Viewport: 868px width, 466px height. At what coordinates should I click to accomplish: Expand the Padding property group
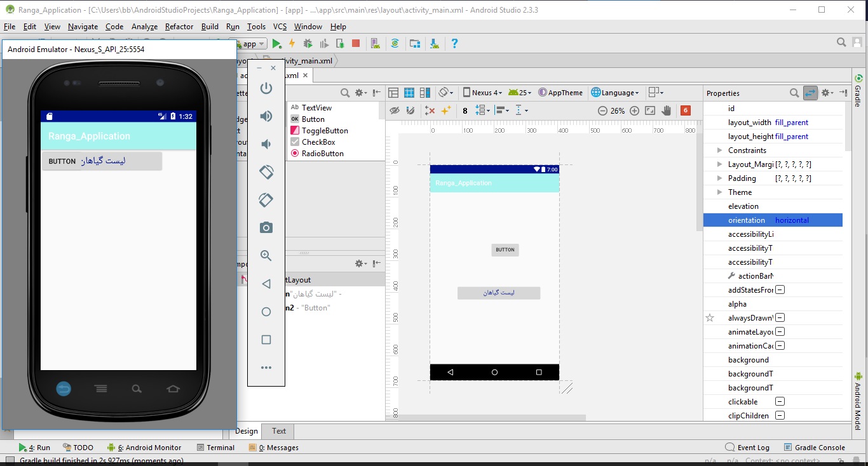(x=719, y=178)
